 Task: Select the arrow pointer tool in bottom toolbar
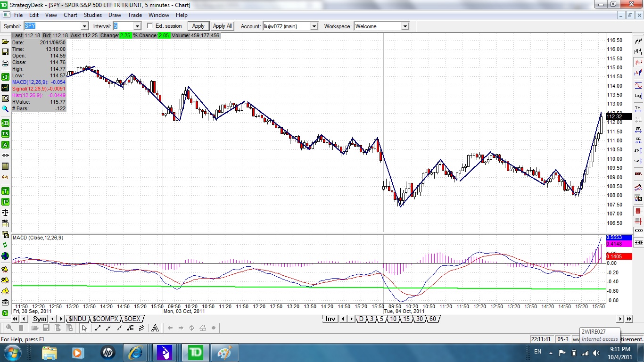click(84, 328)
